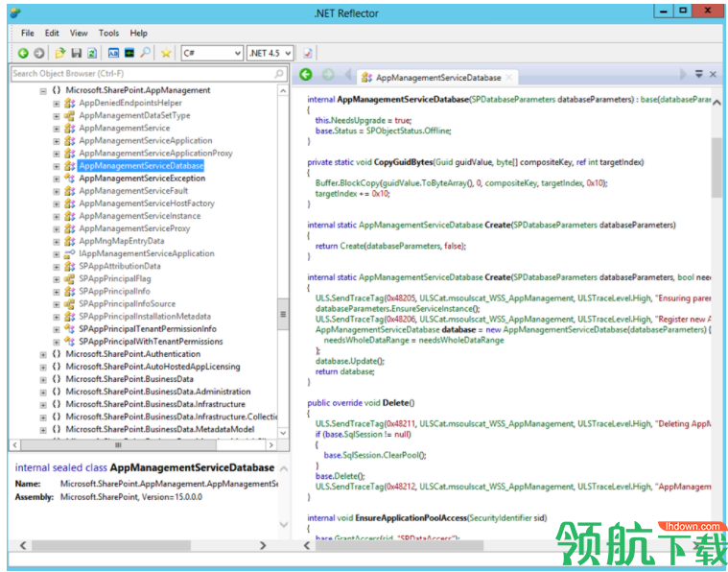Image resolution: width=728 pixels, height=572 pixels.
Task: Close the AppManagementServiceDatabase tab
Action: (509, 77)
